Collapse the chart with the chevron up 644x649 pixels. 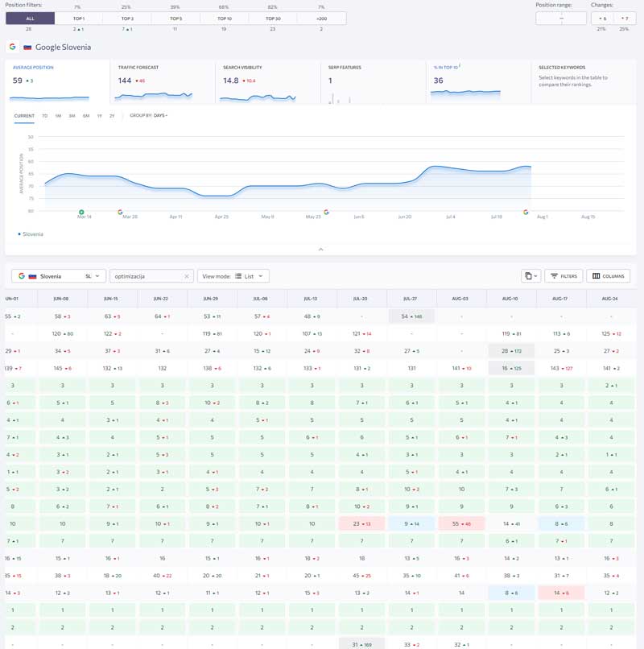coord(320,249)
